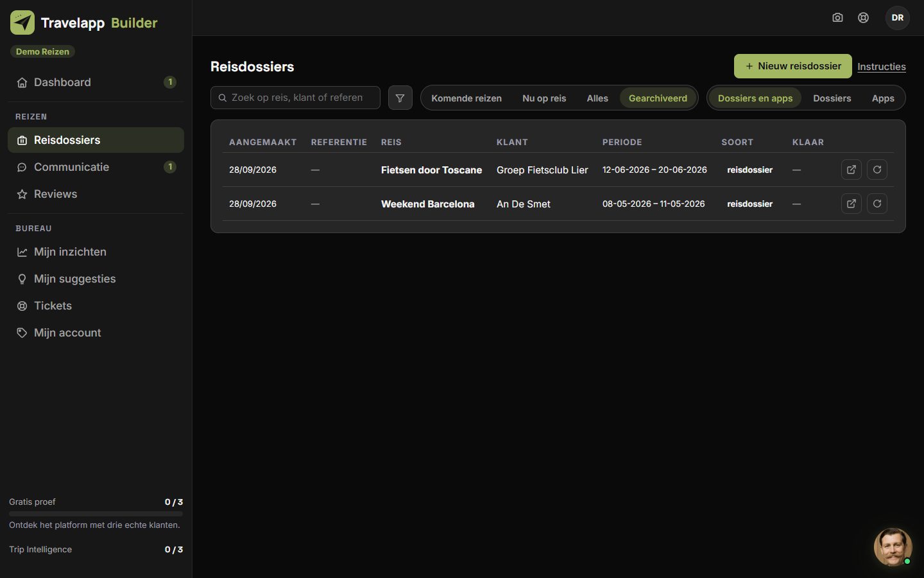Click the Gratis proef progress bar
This screenshot has width=924, height=578.
point(96,514)
